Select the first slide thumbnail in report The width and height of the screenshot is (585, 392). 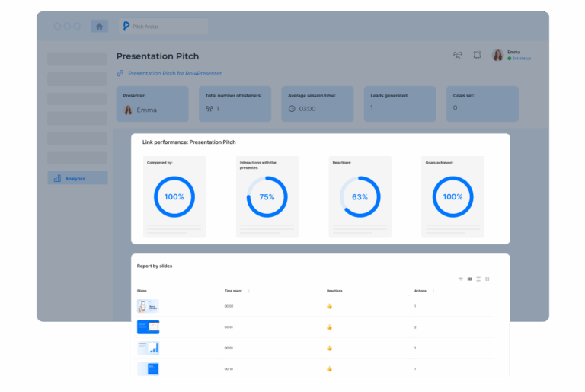pyautogui.click(x=148, y=306)
